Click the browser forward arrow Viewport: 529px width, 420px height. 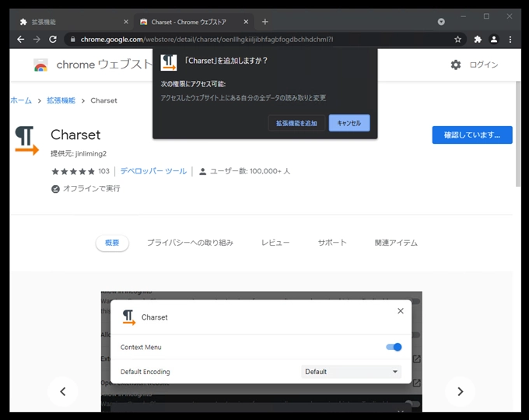(37, 40)
